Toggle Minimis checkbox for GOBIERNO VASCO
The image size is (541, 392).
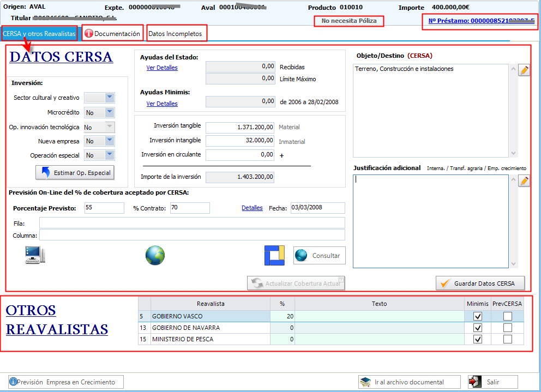[478, 316]
